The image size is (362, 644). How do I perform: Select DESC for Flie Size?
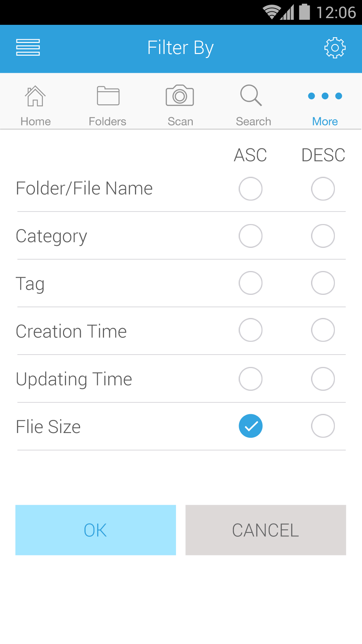pos(323,426)
